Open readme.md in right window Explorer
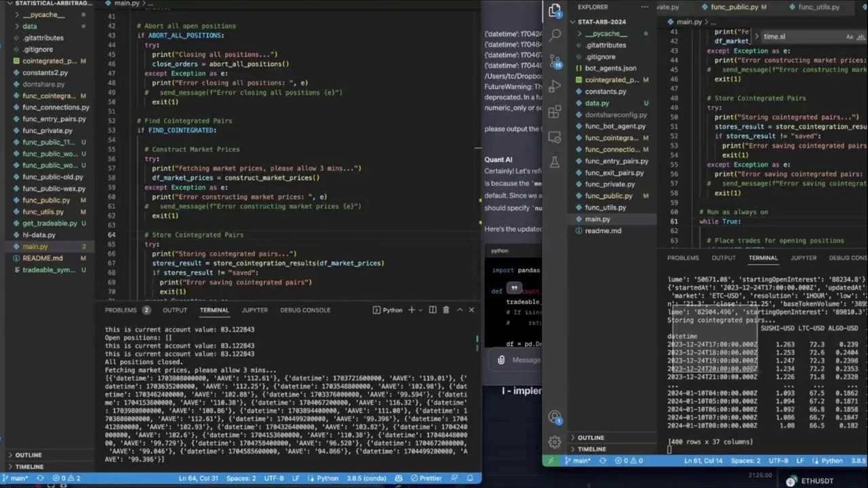The height and width of the screenshot is (488, 868). pyautogui.click(x=603, y=230)
